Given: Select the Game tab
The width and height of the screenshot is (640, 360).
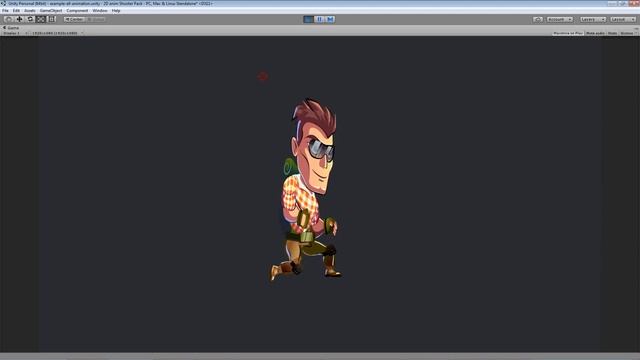Looking at the screenshot, I should click(11, 28).
